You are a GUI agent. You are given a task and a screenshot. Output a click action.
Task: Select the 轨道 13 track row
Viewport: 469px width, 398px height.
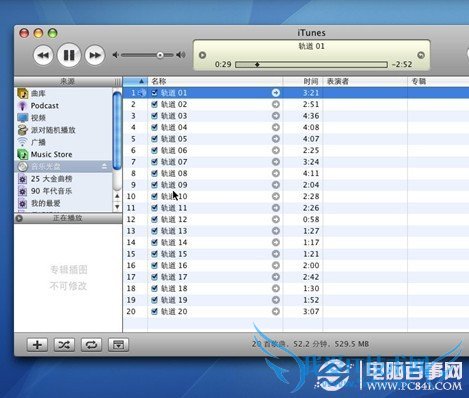[x=296, y=231]
